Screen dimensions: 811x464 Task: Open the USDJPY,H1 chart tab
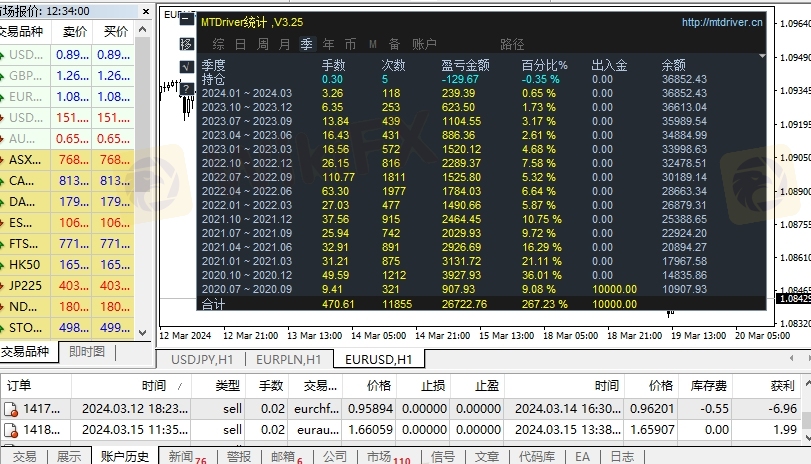point(202,360)
